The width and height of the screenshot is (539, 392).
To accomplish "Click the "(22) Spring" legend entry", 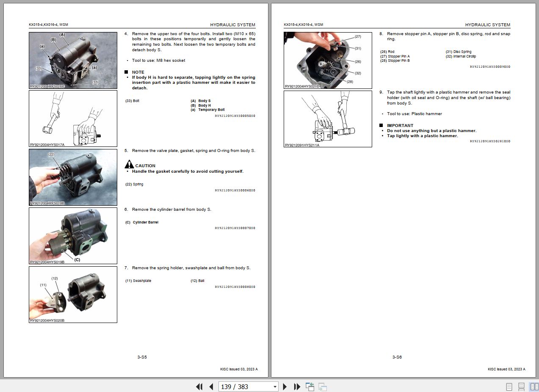I will [x=134, y=184].
